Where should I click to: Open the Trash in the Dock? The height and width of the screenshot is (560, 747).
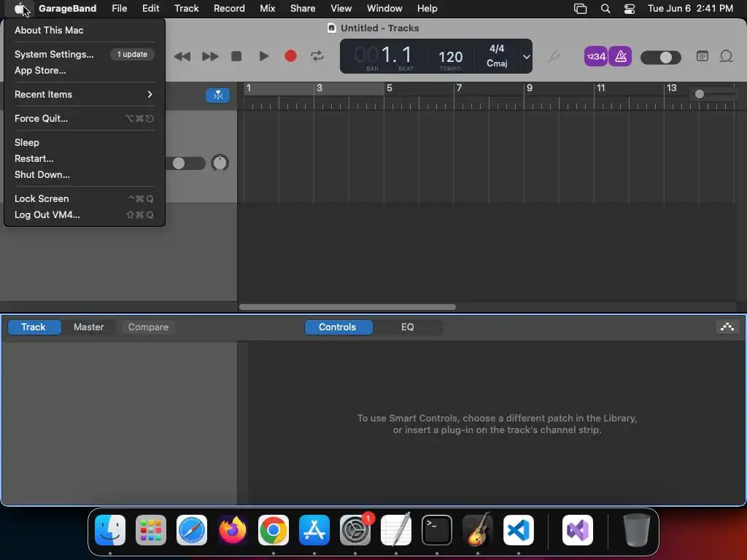636,530
